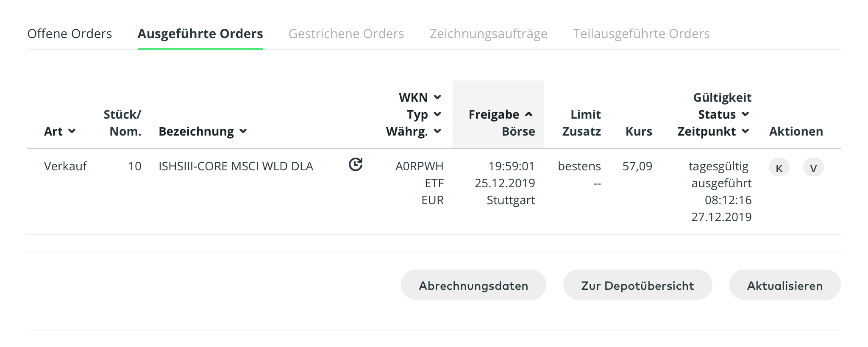Sort by Bezeichnung column chevron
The height and width of the screenshot is (347, 868).
click(243, 131)
